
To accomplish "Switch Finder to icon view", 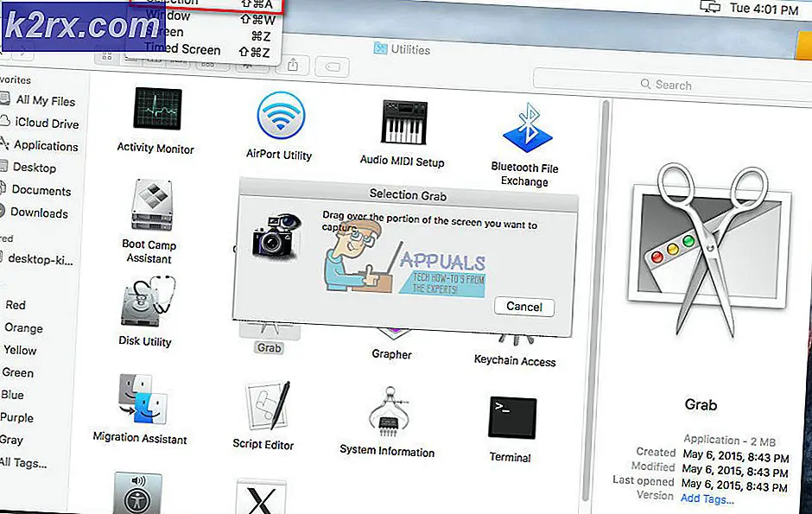I will tap(107, 56).
